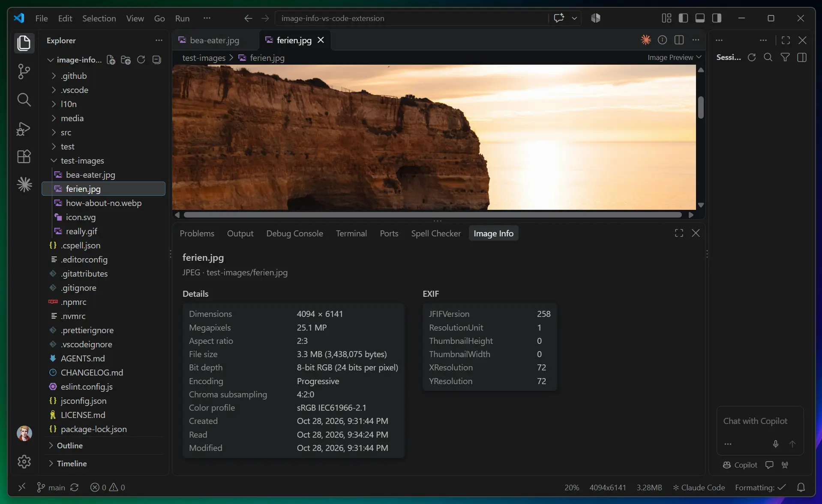Viewport: 822px width, 504px height.
Task: Open the Image Preview dropdown
Action: [x=674, y=57]
